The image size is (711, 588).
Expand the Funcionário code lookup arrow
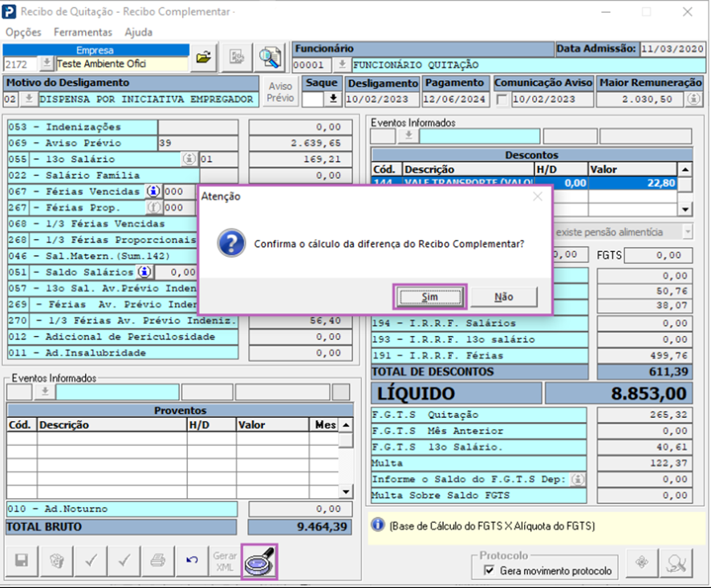click(341, 64)
